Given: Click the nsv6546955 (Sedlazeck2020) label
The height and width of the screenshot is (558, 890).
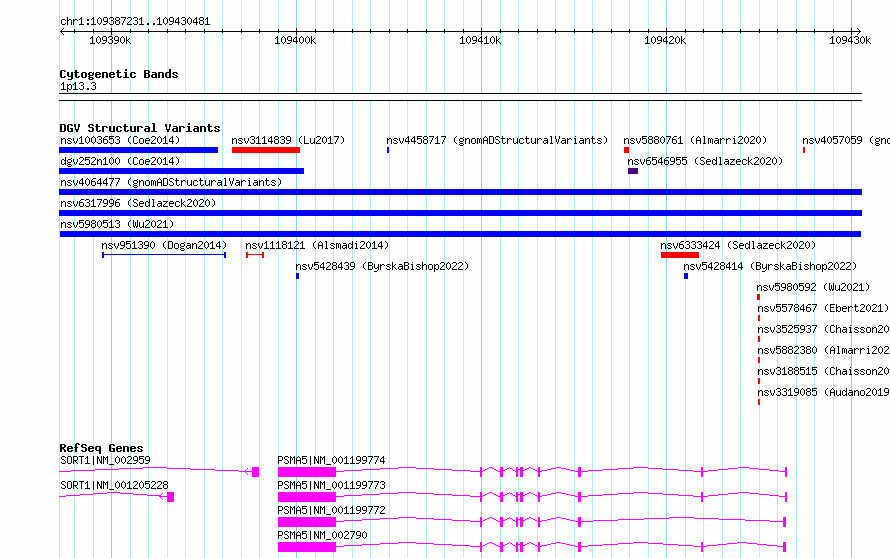Looking at the screenshot, I should point(705,161).
